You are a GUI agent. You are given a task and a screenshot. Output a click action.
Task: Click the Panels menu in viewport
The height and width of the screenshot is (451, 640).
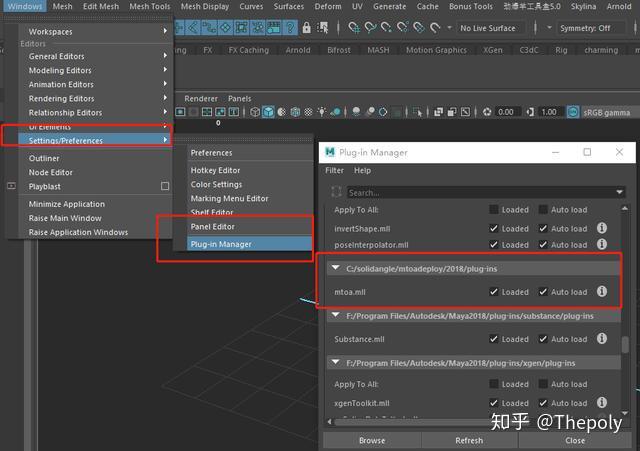coord(240,98)
